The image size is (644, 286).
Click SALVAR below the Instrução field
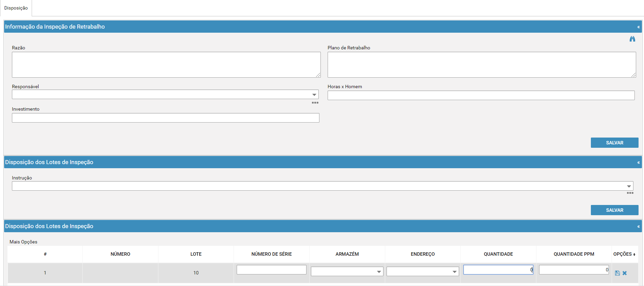pyautogui.click(x=614, y=210)
